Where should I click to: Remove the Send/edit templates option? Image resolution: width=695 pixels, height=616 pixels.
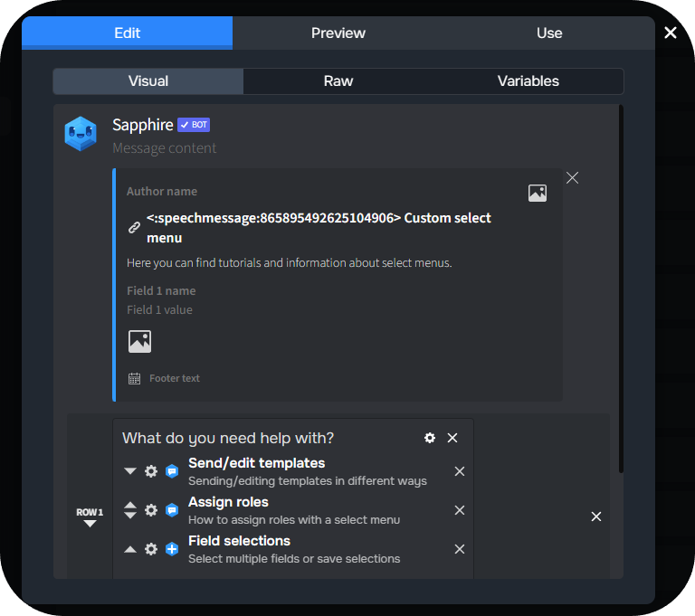coord(460,471)
